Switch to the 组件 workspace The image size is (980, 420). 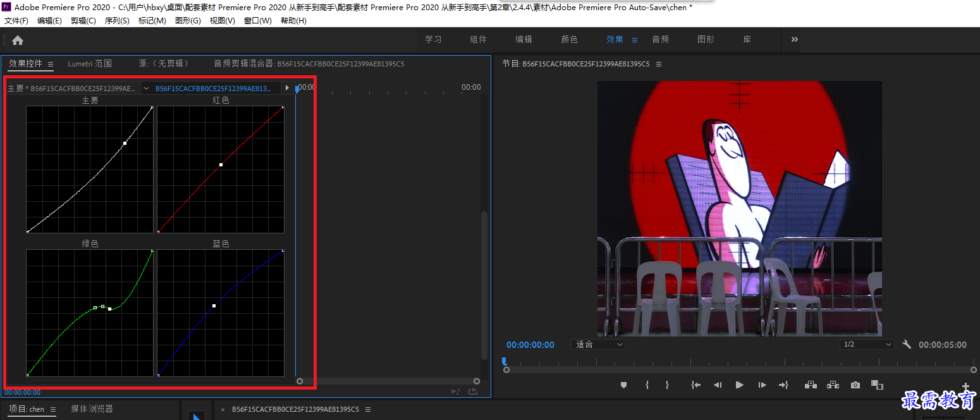click(478, 39)
